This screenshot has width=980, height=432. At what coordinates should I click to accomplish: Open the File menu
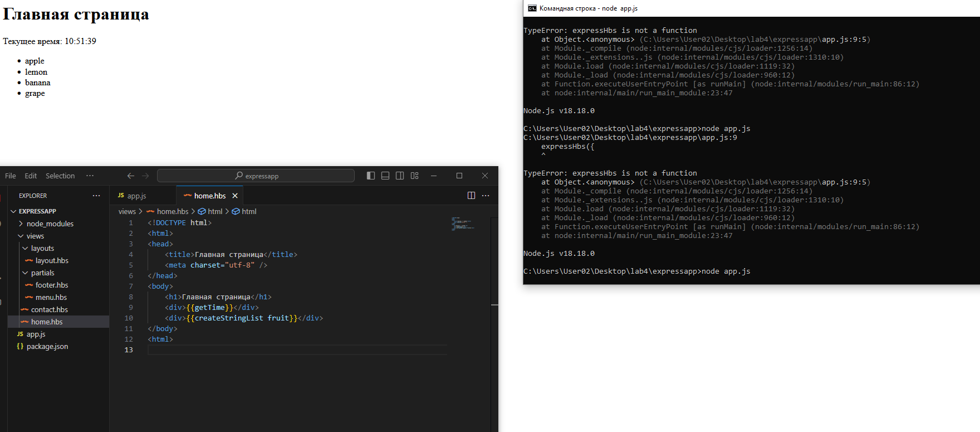coord(11,176)
